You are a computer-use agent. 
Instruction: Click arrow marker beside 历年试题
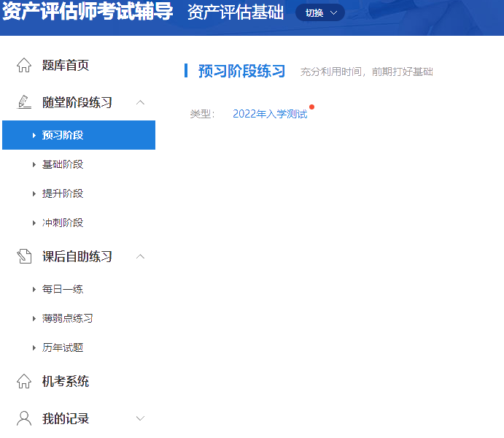coord(34,347)
